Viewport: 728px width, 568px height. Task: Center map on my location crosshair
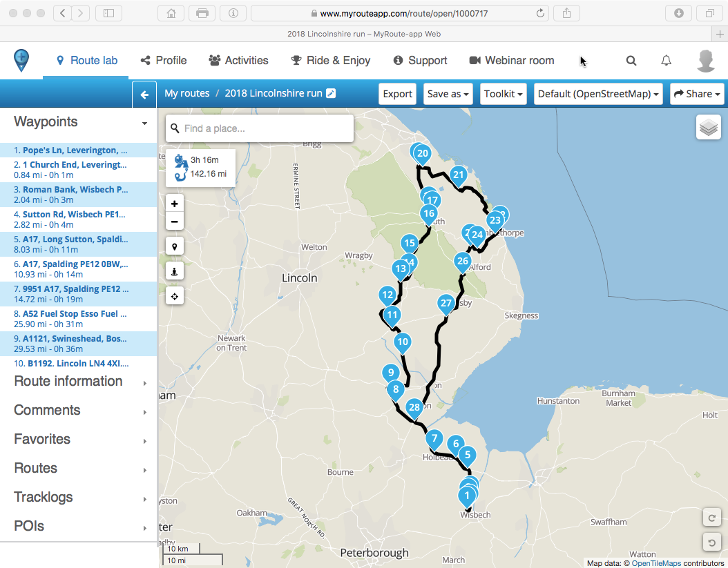pyautogui.click(x=174, y=296)
